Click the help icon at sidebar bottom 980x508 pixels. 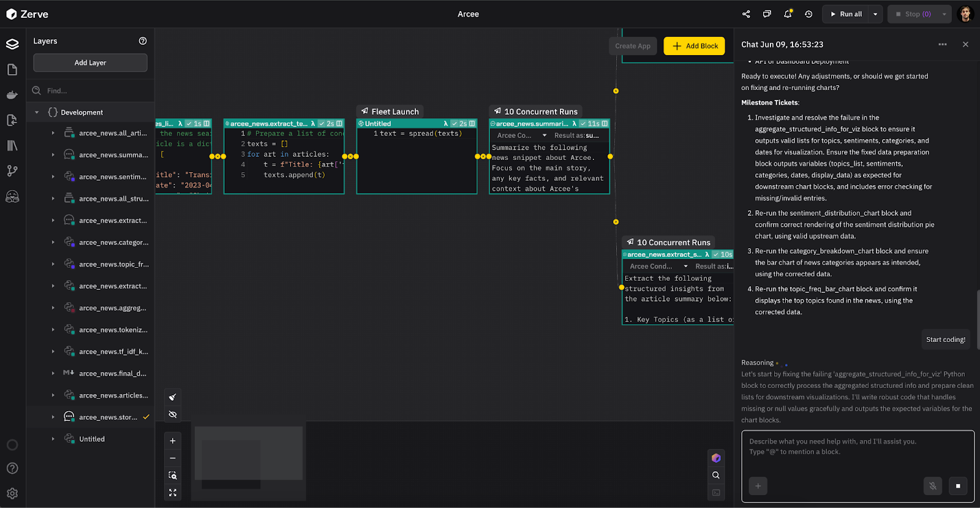pyautogui.click(x=12, y=468)
